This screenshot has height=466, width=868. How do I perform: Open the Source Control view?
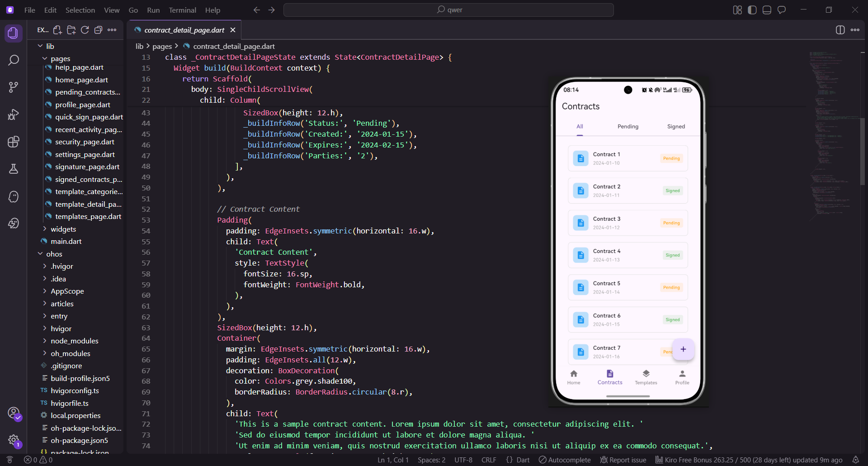(x=13, y=87)
